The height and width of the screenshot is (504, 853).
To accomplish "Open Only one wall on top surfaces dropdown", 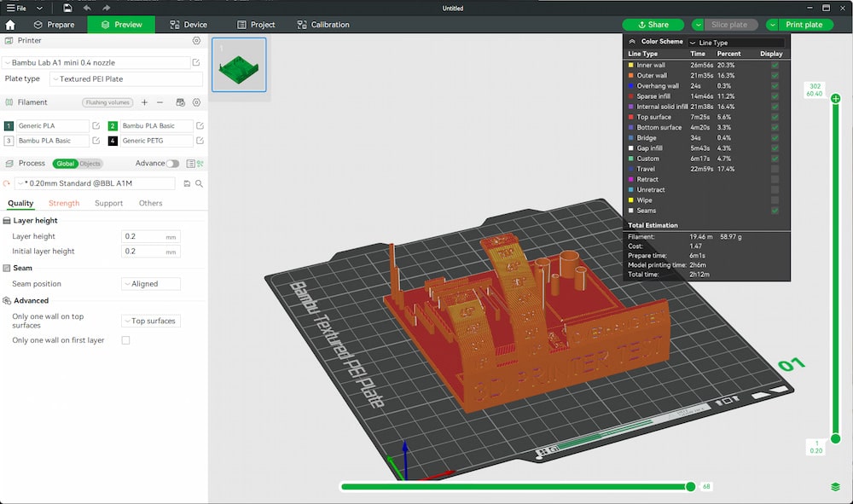I will pos(151,322).
